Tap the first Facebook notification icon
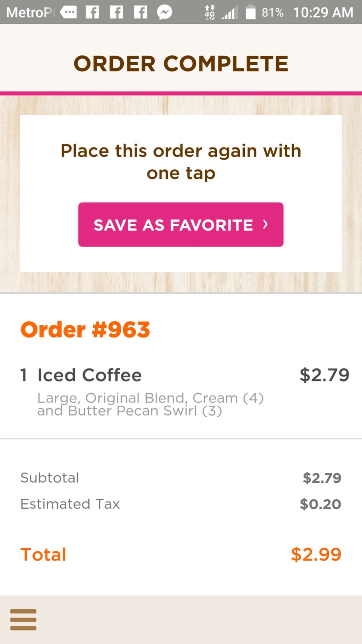 (92, 12)
